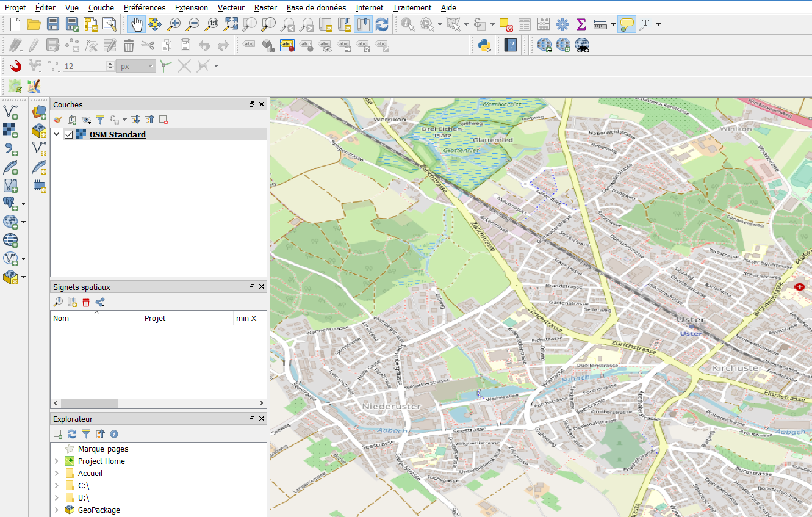Viewport: 812px width, 517px height.
Task: Zoom to full map extent
Action: [x=231, y=24]
